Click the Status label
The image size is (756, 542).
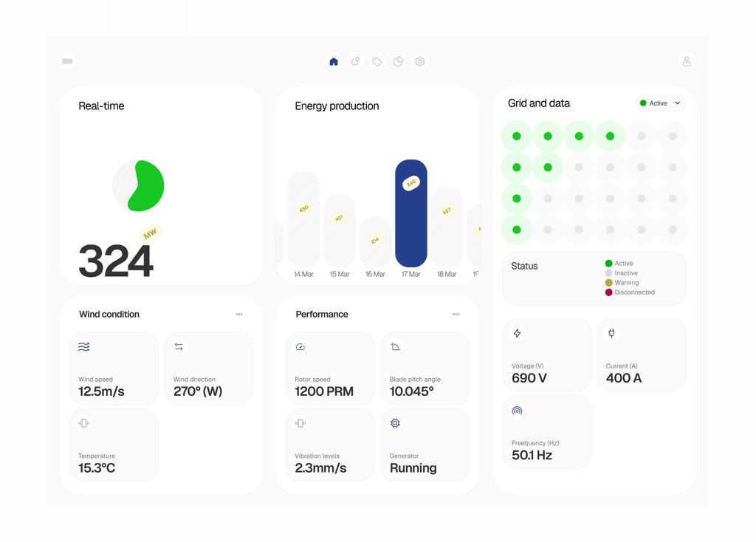[x=525, y=266]
